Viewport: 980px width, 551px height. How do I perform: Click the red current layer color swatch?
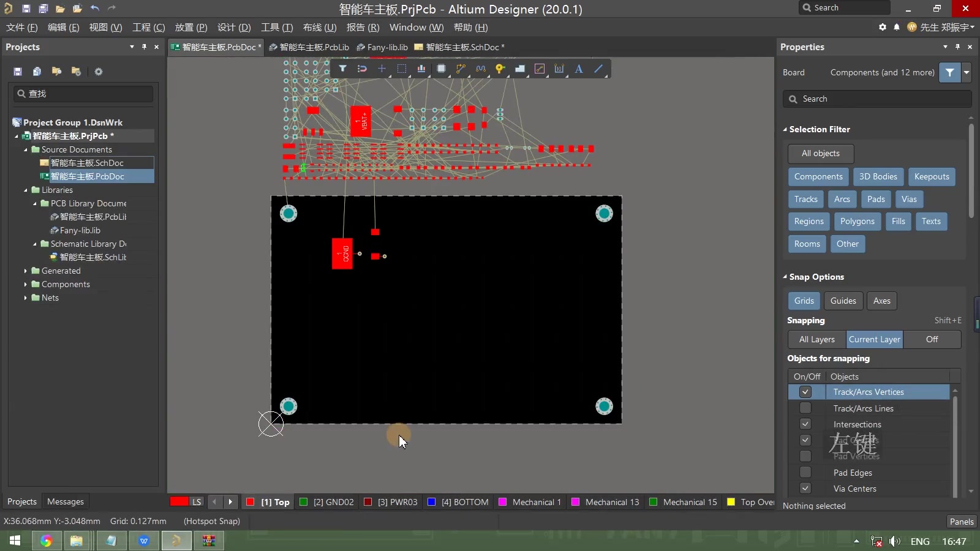179,501
